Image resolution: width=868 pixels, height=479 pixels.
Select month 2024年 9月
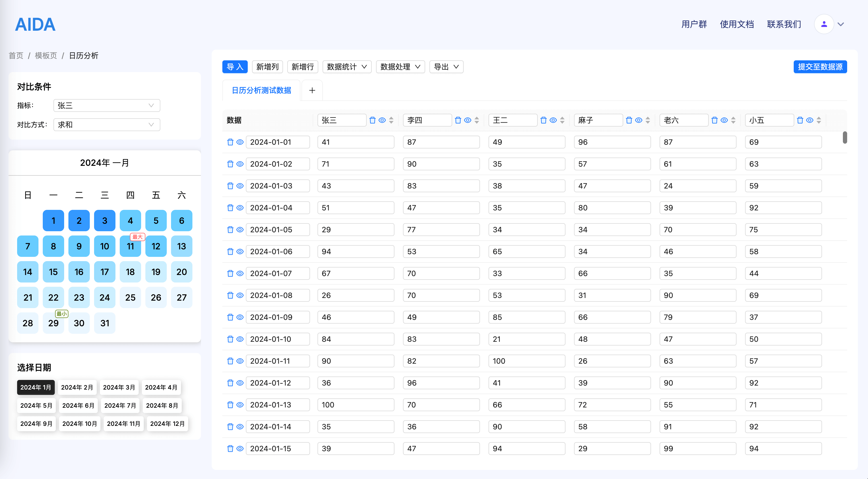coord(36,423)
